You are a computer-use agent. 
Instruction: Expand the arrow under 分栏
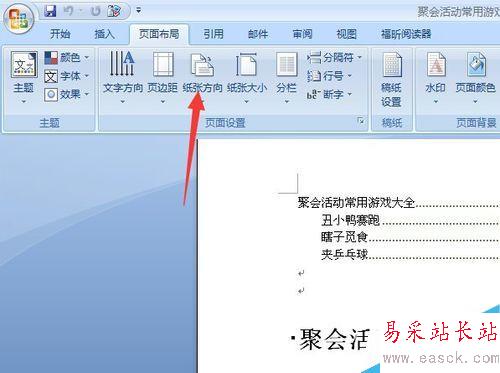pyautogui.click(x=287, y=101)
